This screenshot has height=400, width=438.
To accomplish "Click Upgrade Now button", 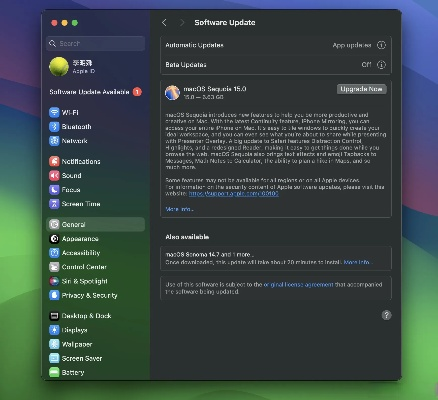I will click(x=362, y=89).
